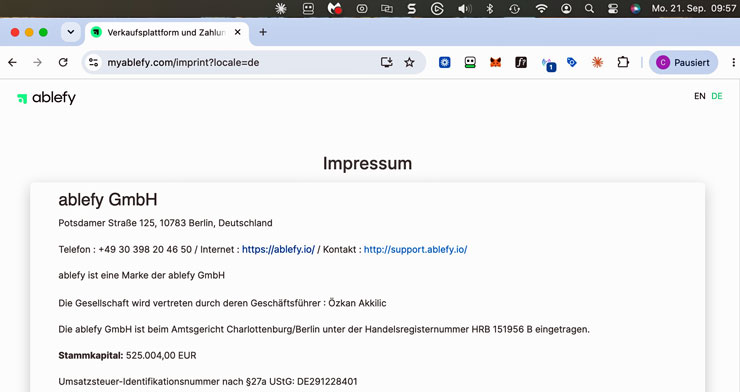
Task: Click the S-shaped menu bar icon
Action: click(x=412, y=8)
